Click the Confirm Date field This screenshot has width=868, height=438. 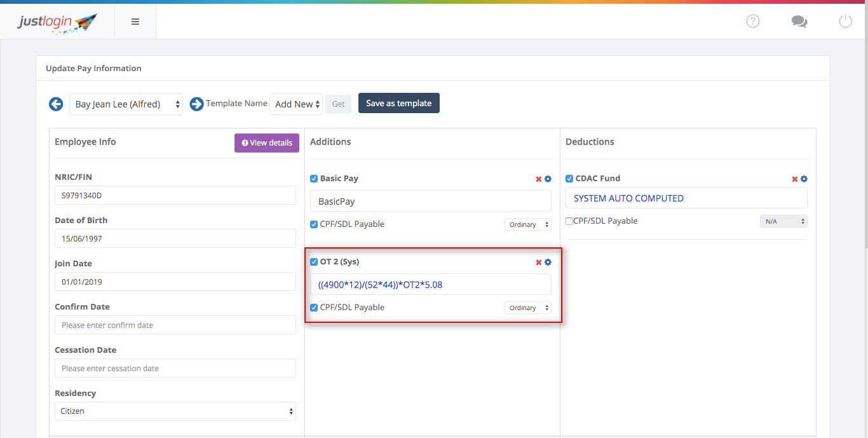[x=175, y=325]
